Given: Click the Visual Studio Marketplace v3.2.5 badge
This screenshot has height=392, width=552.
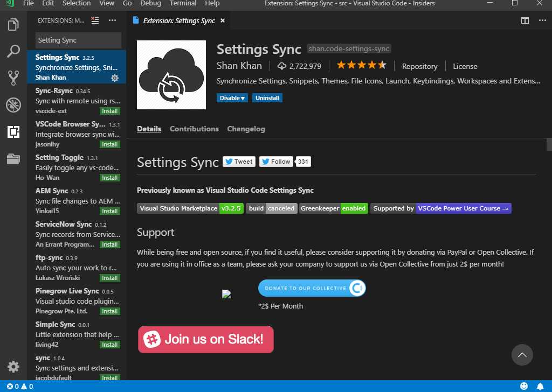Looking at the screenshot, I should pyautogui.click(x=190, y=208).
